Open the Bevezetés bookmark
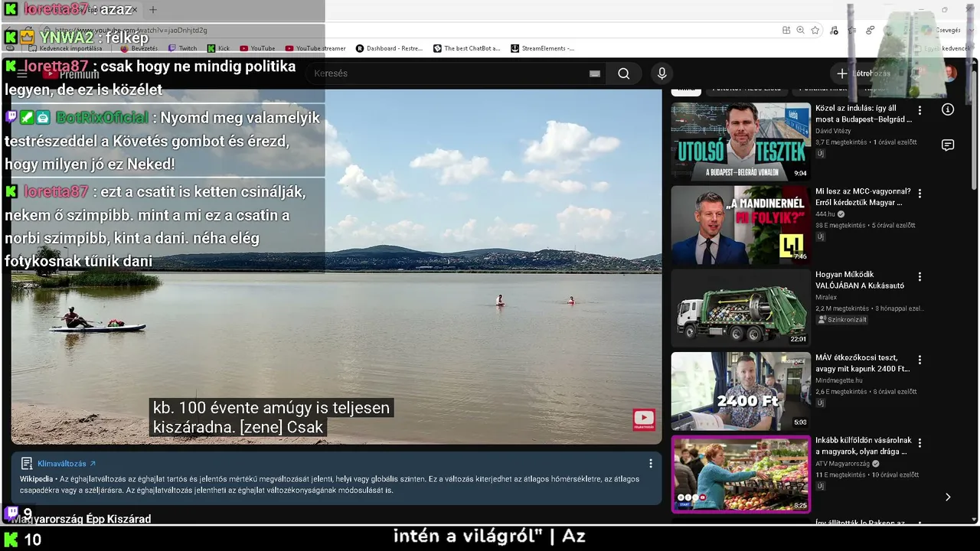This screenshot has height=551, width=980. tap(139, 48)
